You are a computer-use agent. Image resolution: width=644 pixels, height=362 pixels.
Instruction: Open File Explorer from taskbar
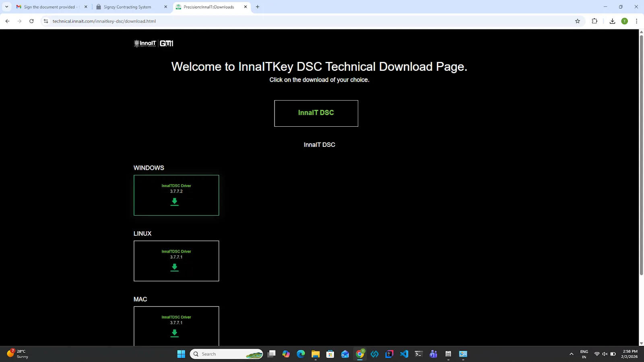point(315,354)
